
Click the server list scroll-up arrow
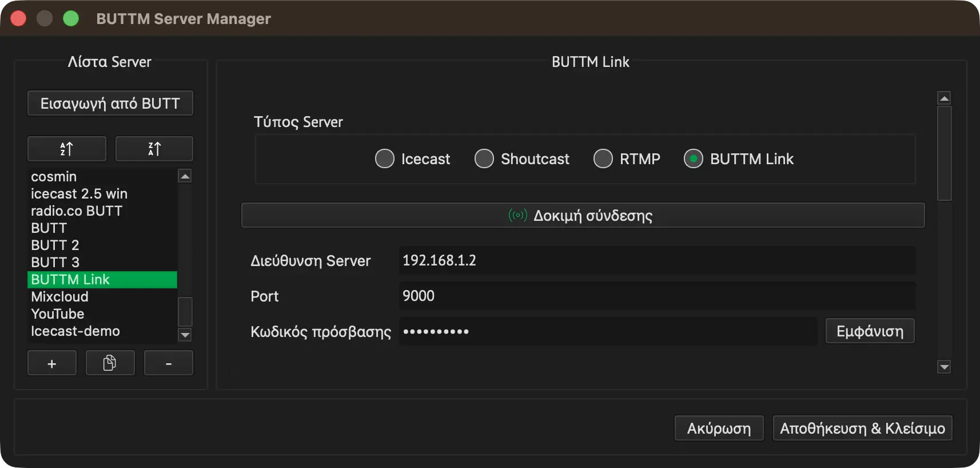pos(185,176)
